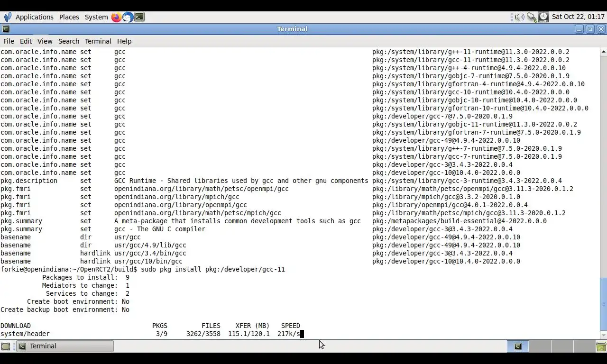Click the Terminal taskbar button

coord(65,346)
